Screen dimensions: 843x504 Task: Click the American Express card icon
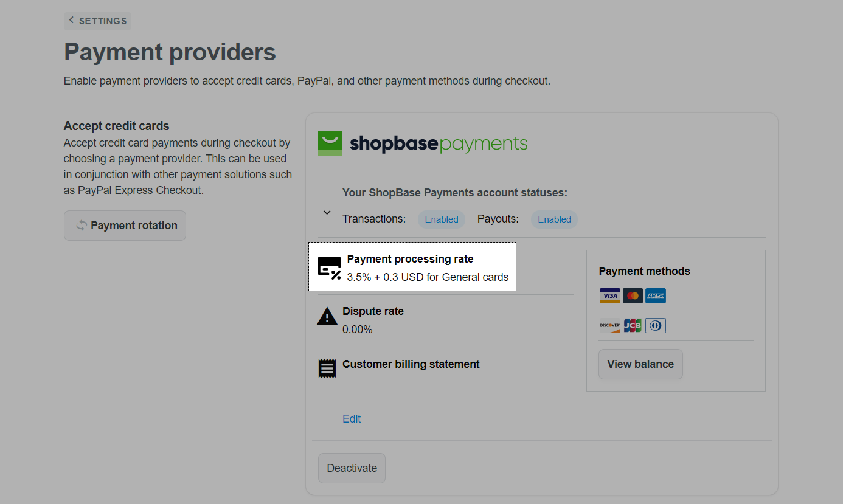[x=656, y=296]
